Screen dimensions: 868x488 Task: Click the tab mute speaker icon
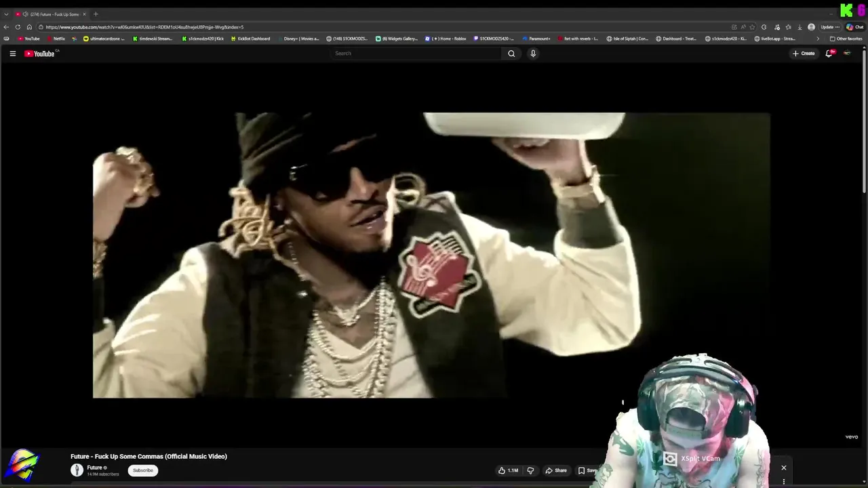25,14
